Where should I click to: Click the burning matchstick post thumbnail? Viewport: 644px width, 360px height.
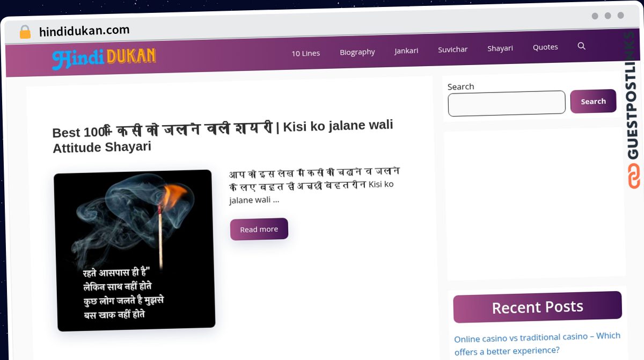(x=135, y=250)
